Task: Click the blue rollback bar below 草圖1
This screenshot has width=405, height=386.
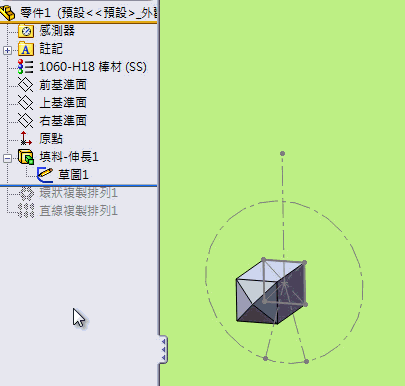Action: pyautogui.click(x=78, y=185)
